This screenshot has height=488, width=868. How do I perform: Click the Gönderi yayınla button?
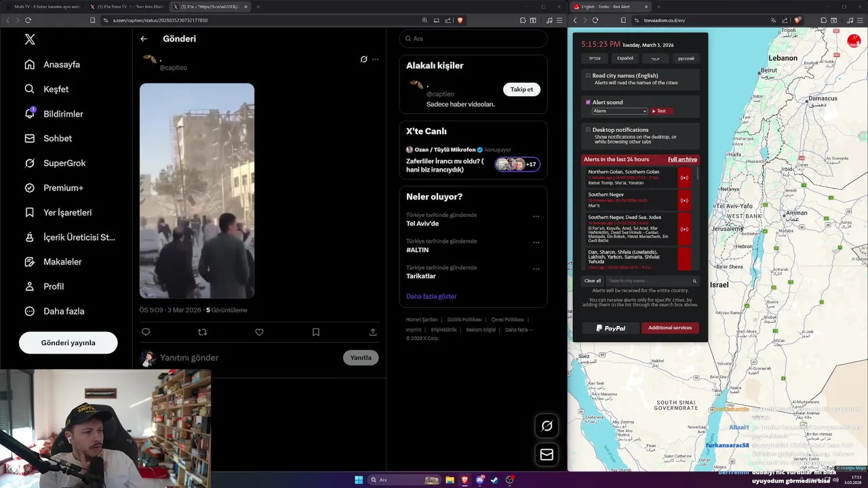pyautogui.click(x=68, y=342)
